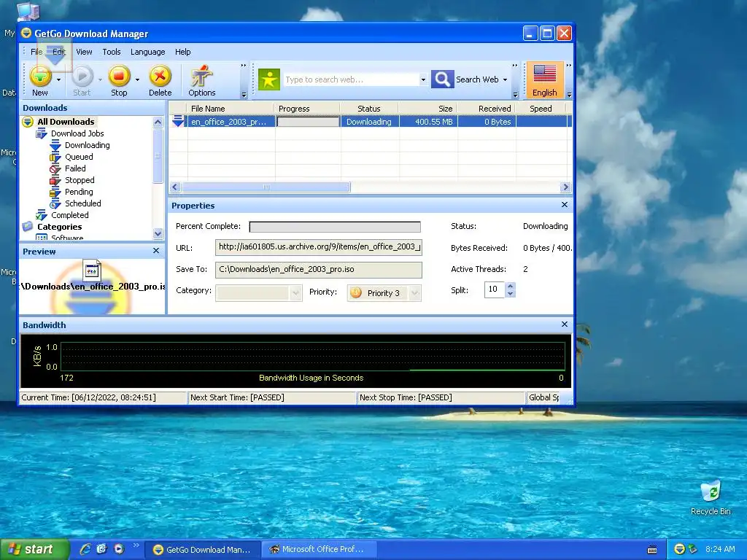Select All Downloads in the tree
This screenshot has height=560, width=747.
pos(66,122)
